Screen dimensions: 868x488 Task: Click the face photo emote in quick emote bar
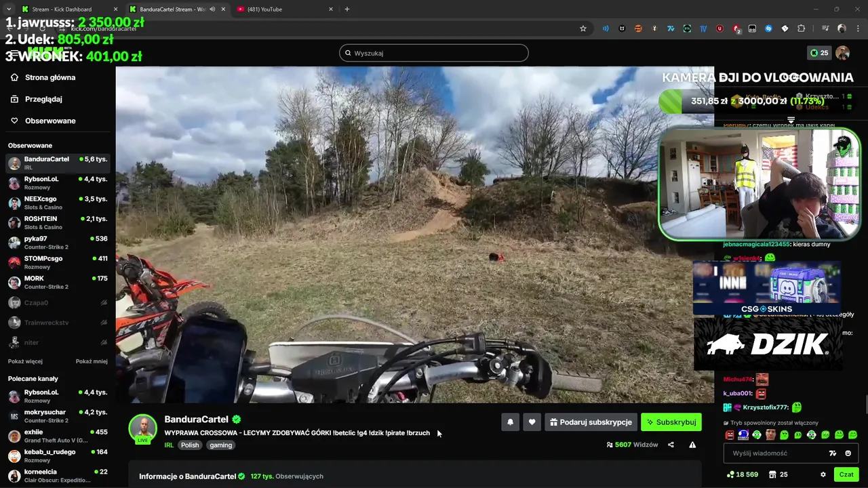coord(770,434)
